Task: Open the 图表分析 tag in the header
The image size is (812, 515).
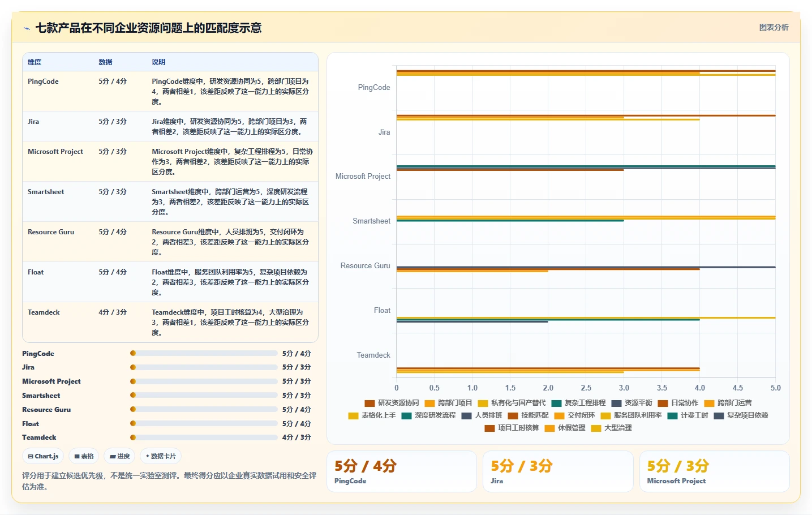Action: pos(774,27)
